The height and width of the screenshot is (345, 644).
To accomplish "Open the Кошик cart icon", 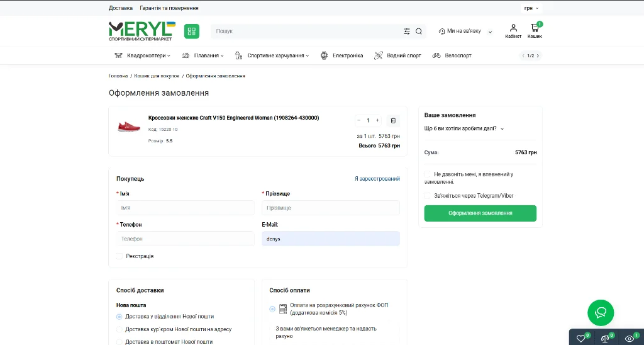I will [x=535, y=31].
